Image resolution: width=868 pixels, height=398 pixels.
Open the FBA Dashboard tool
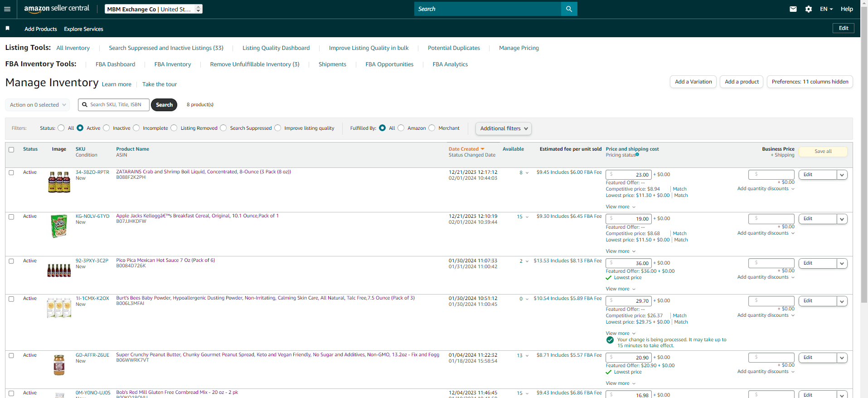coord(115,64)
